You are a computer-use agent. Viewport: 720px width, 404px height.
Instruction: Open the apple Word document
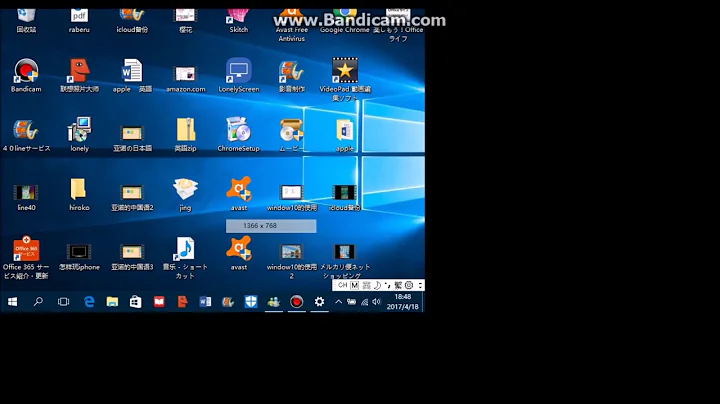[x=132, y=71]
